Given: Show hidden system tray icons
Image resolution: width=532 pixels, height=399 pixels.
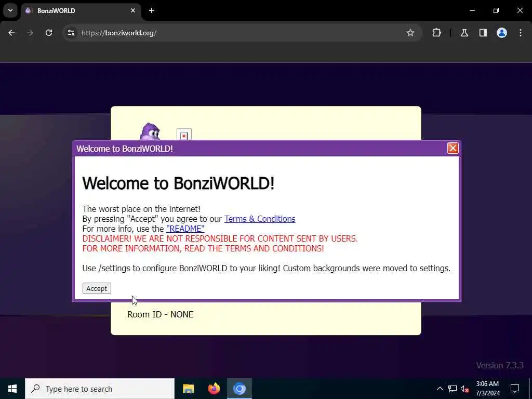Looking at the screenshot, I should point(440,389).
